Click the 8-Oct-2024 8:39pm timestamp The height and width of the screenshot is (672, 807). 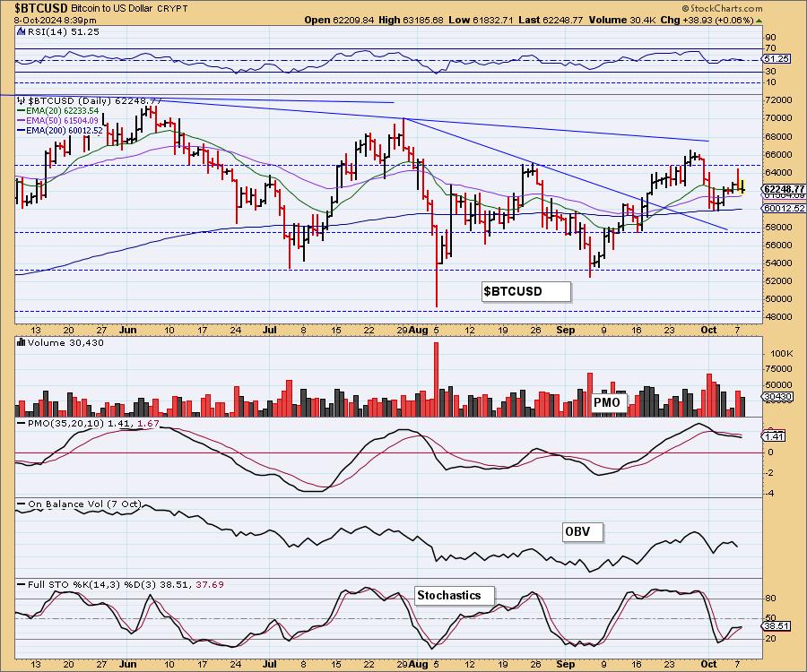55,20
